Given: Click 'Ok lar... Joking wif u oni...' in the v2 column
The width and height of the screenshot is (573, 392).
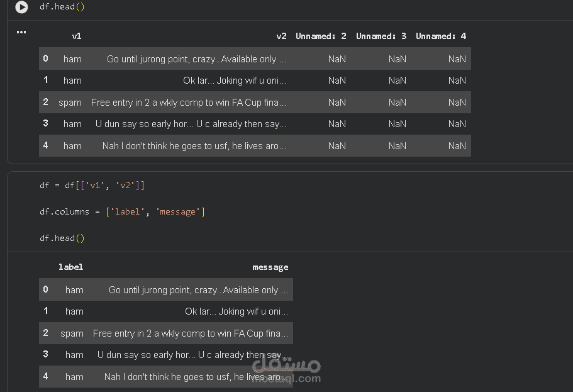Looking at the screenshot, I should [235, 81].
